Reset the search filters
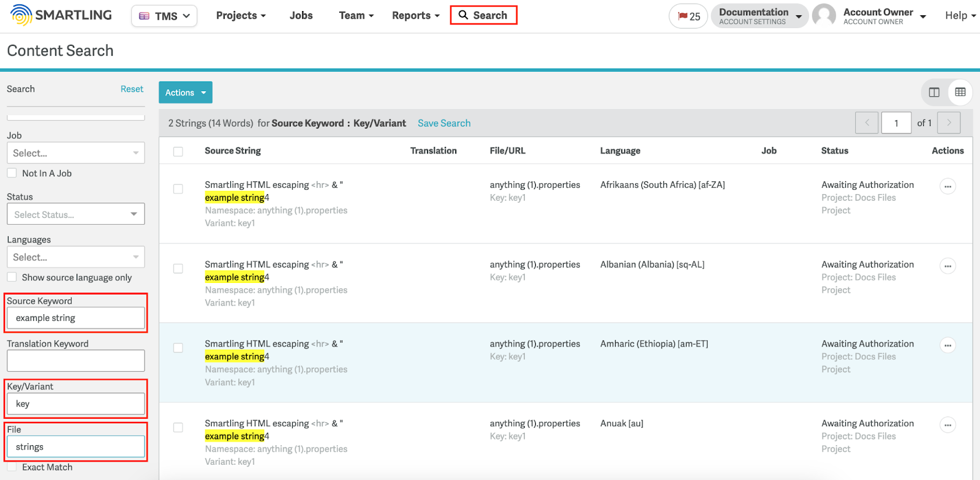This screenshot has height=480, width=980. click(x=132, y=89)
